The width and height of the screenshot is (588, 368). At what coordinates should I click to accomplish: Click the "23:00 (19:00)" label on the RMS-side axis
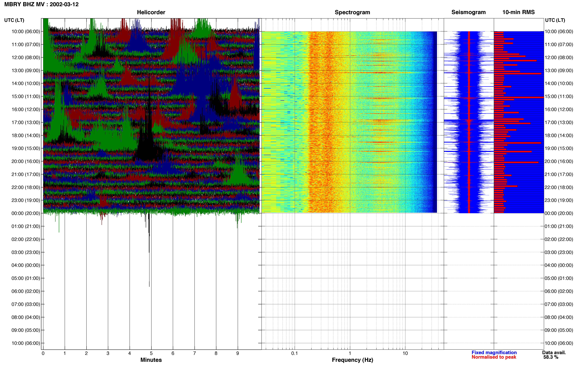559,200
